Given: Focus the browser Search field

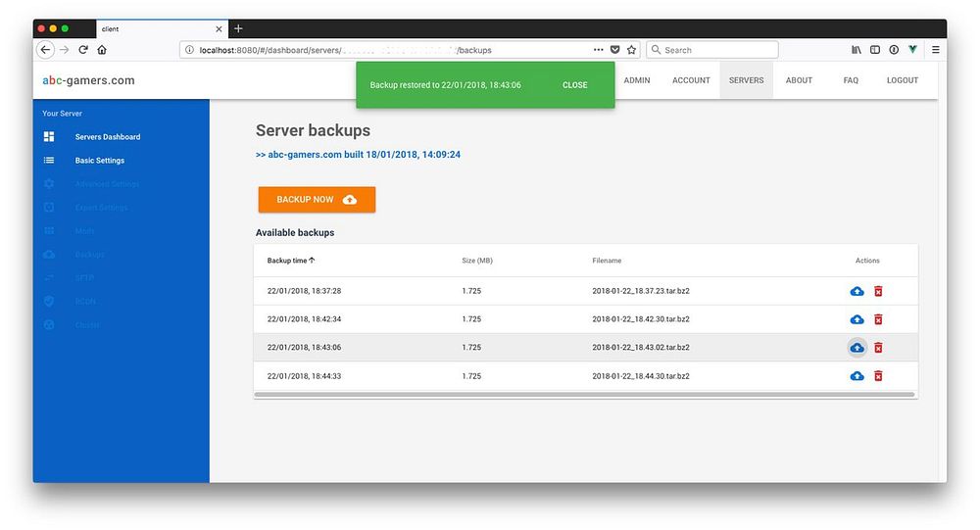Looking at the screenshot, I should pyautogui.click(x=712, y=50).
